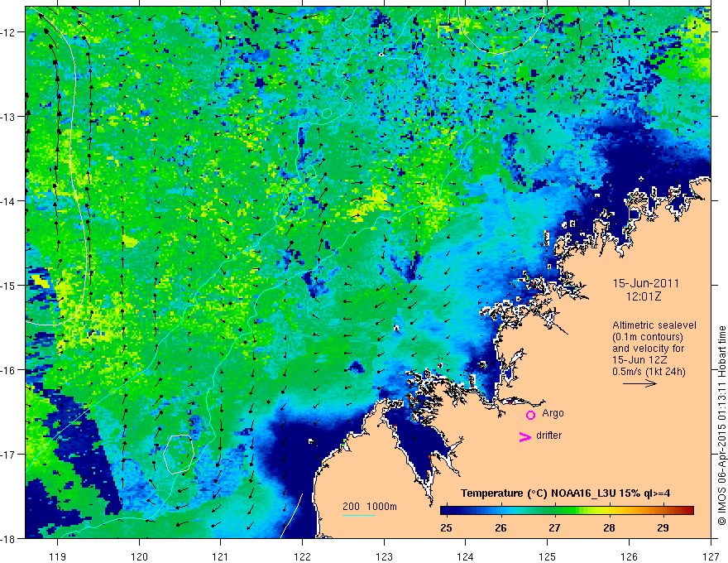Click the latitude axis label -17
Viewport: 728px width, 563px height.
pyautogui.click(x=8, y=454)
